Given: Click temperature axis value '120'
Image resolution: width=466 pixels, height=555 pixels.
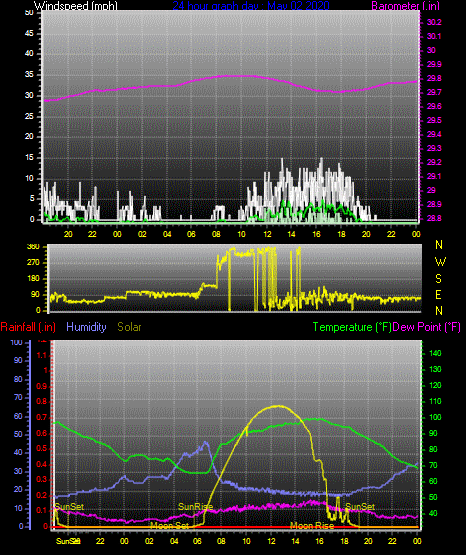Looking at the screenshot, I should [x=435, y=385].
